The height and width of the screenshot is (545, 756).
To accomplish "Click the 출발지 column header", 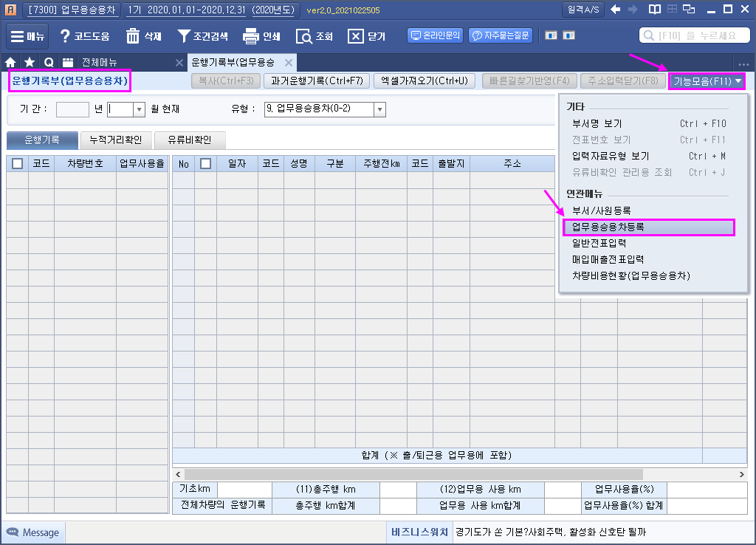I will [x=451, y=163].
